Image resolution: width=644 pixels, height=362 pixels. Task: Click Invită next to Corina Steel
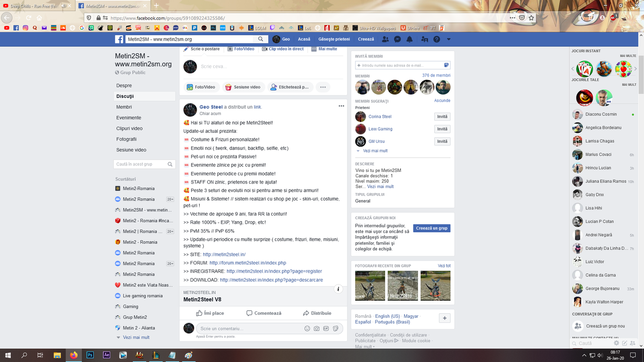point(442,117)
